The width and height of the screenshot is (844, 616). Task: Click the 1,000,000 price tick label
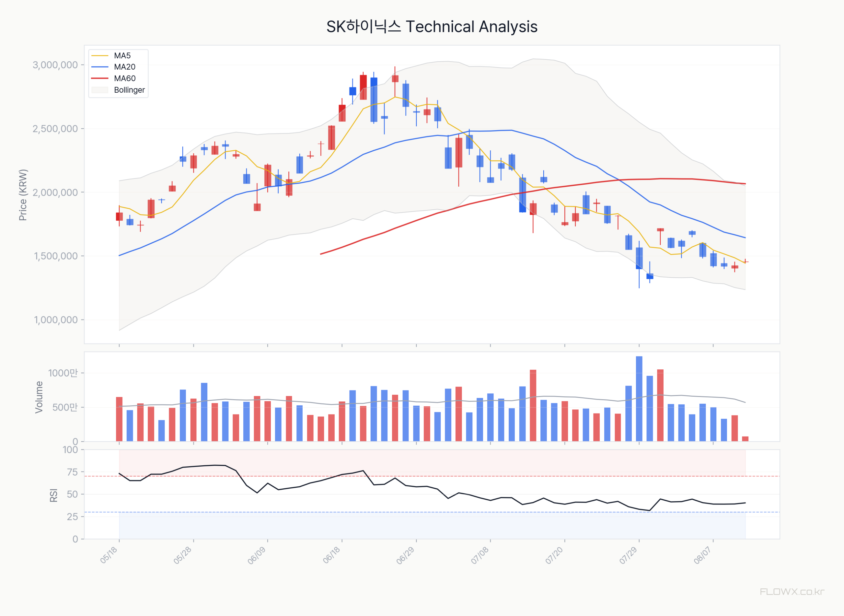(56, 320)
